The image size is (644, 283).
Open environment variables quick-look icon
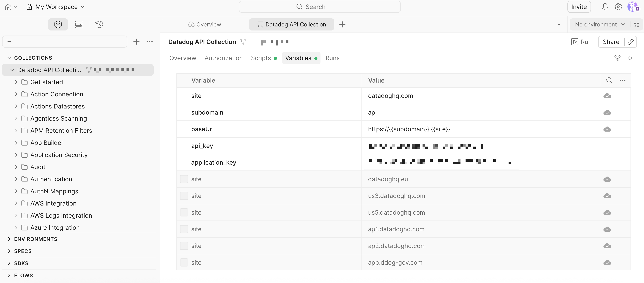[637, 24]
